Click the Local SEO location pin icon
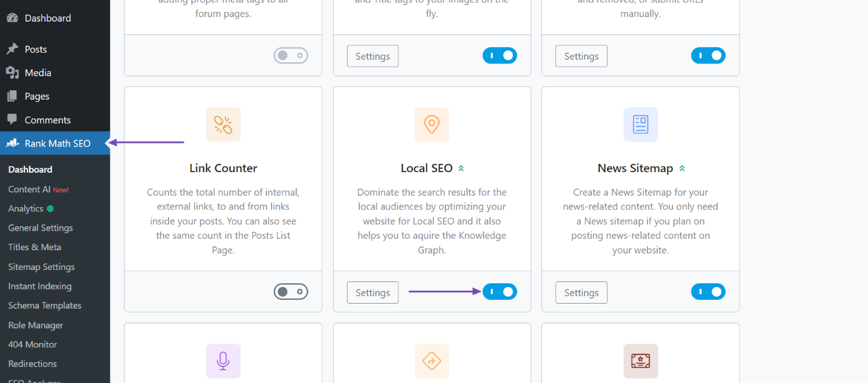The width and height of the screenshot is (868, 383). click(431, 124)
